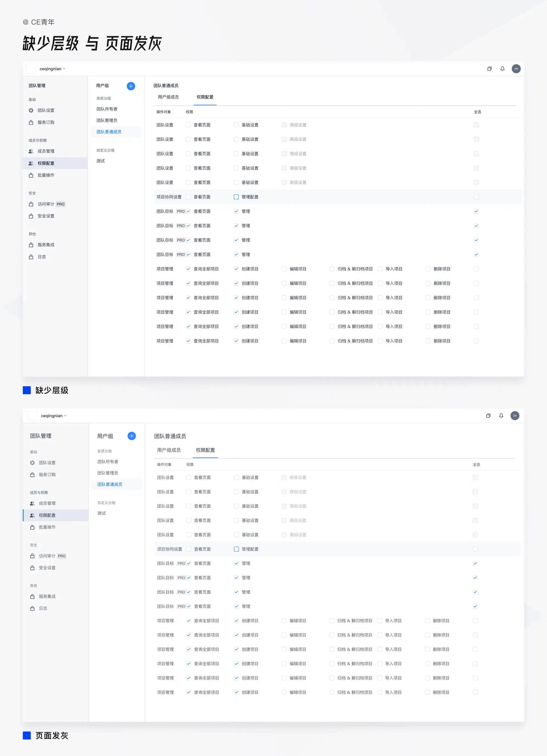Select 测试 custom group in 页面发灰 mockup

pyautogui.click(x=101, y=513)
